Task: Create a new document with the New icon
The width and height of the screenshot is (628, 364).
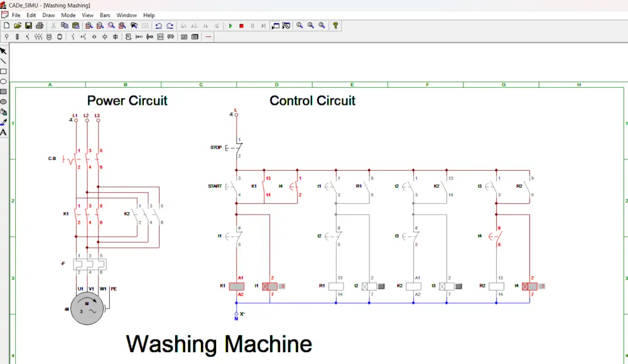Action: point(6,26)
